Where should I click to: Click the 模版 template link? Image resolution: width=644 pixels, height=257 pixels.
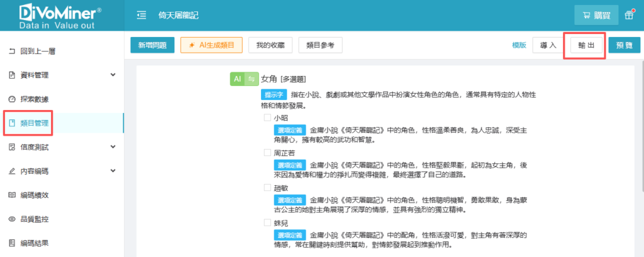pos(519,45)
